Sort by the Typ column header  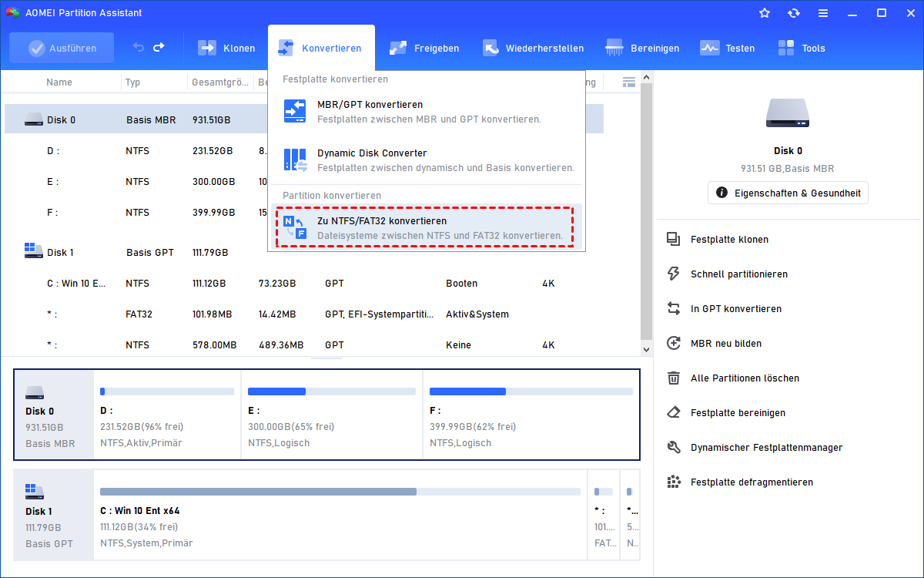coord(132,82)
